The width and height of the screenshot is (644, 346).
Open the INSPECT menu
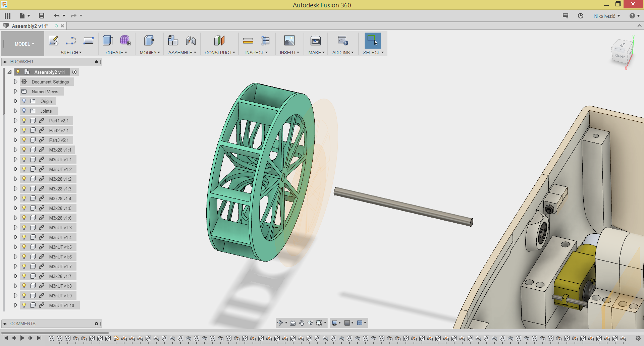(257, 53)
